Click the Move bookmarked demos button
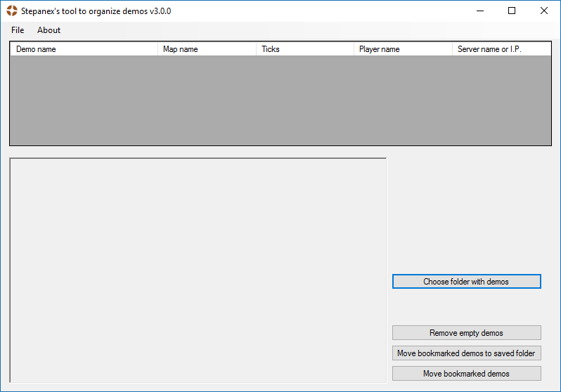This screenshot has height=392, width=561. pyautogui.click(x=467, y=374)
